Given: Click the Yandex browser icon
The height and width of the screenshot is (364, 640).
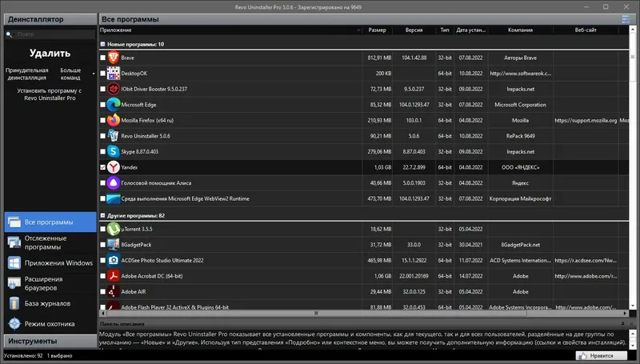Looking at the screenshot, I should click(x=113, y=167).
